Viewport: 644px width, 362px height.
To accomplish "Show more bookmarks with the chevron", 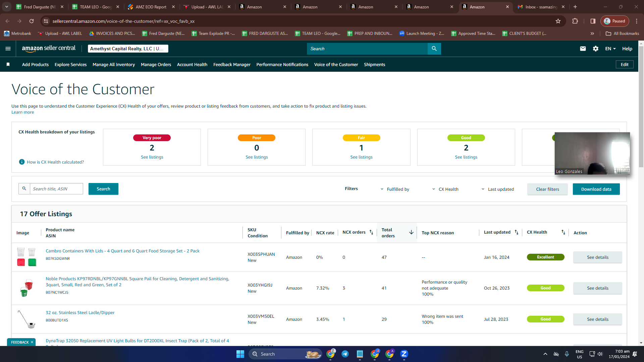I will coord(592,34).
